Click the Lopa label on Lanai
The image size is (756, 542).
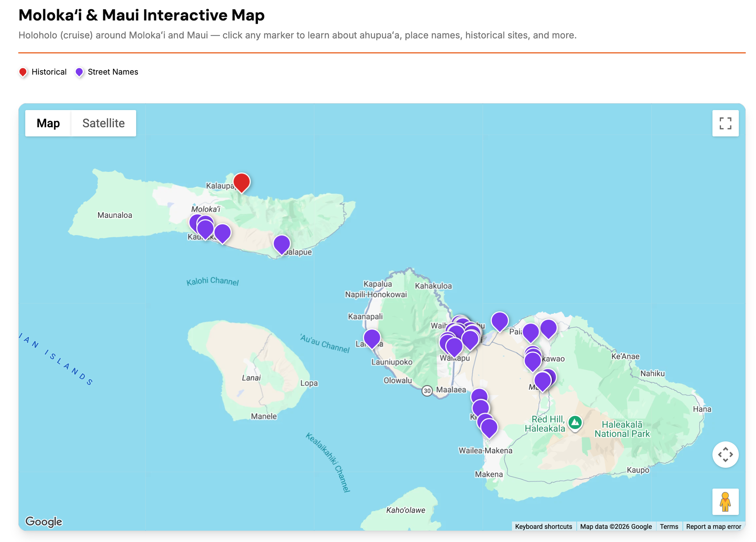click(309, 383)
